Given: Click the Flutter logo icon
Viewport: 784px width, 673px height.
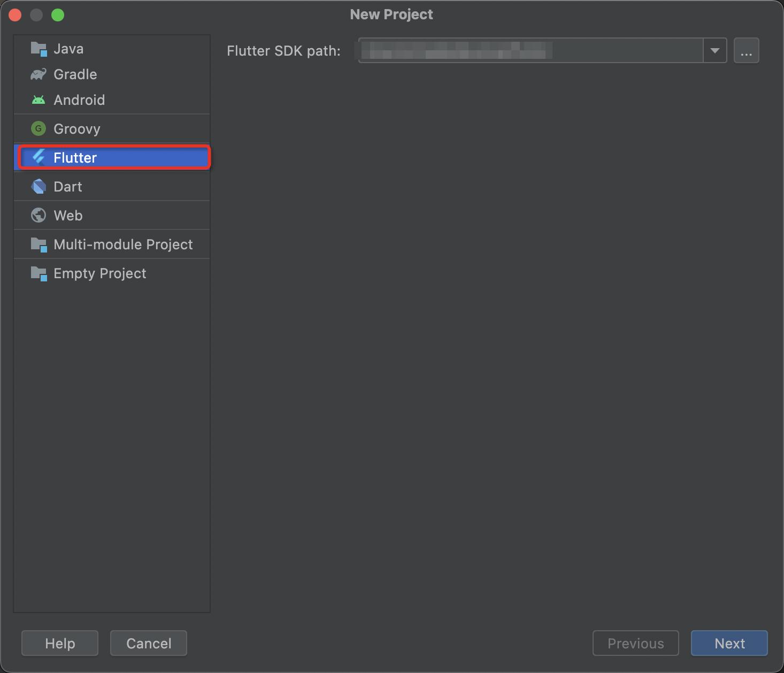Looking at the screenshot, I should (38, 157).
